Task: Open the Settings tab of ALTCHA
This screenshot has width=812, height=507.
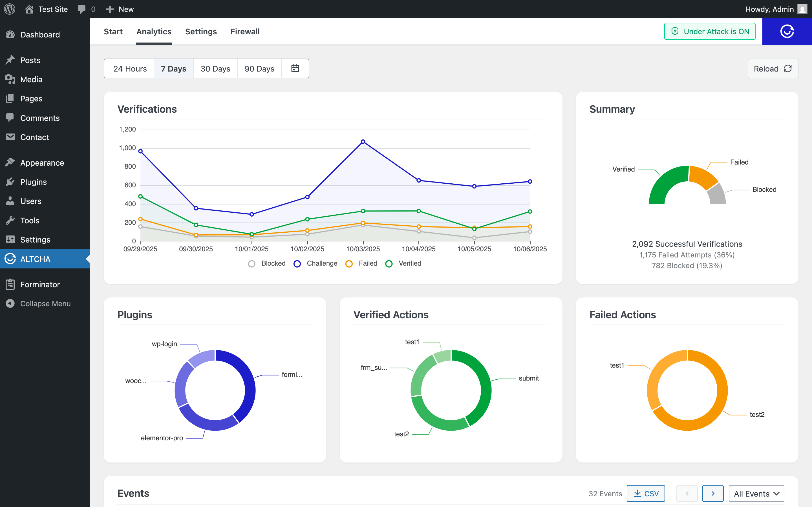Action: [x=201, y=31]
